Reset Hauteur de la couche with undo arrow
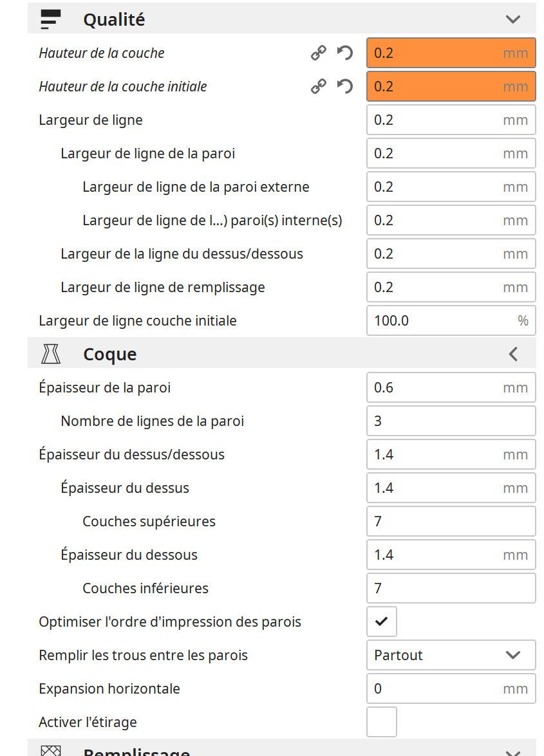 345,53
